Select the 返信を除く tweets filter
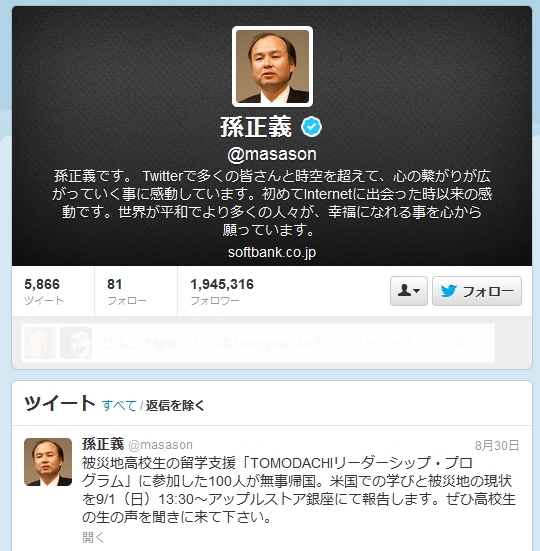 pos(175,406)
